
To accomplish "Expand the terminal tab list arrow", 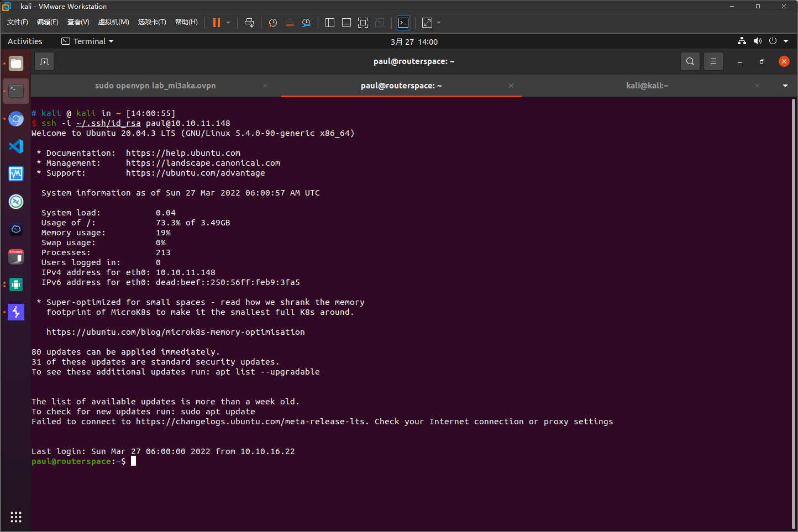I will [x=785, y=86].
